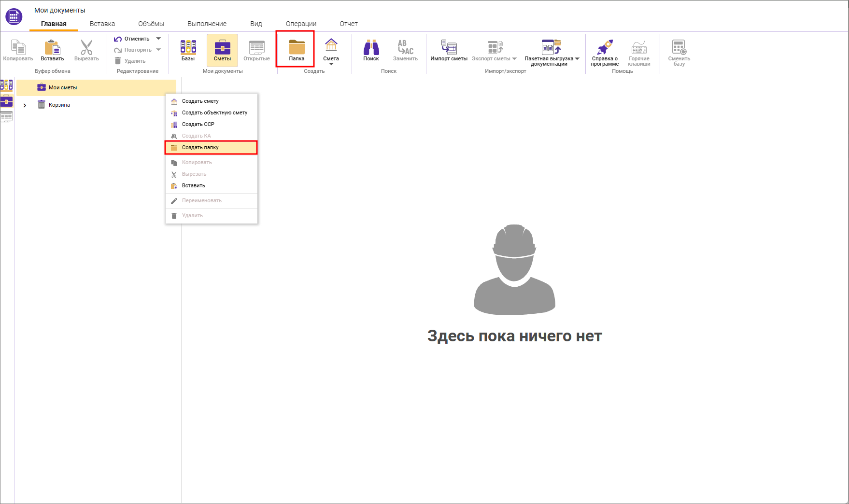Select Создать смету in context menu

point(200,101)
